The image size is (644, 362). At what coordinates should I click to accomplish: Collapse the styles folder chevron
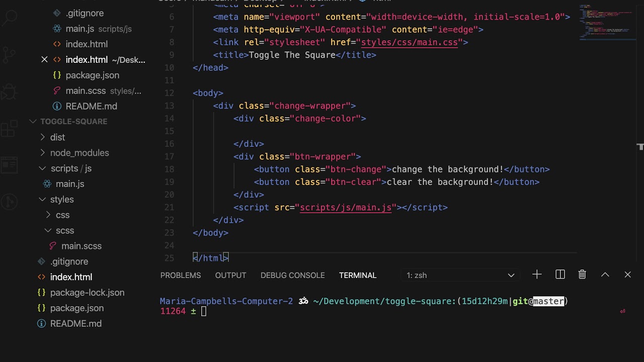click(43, 200)
